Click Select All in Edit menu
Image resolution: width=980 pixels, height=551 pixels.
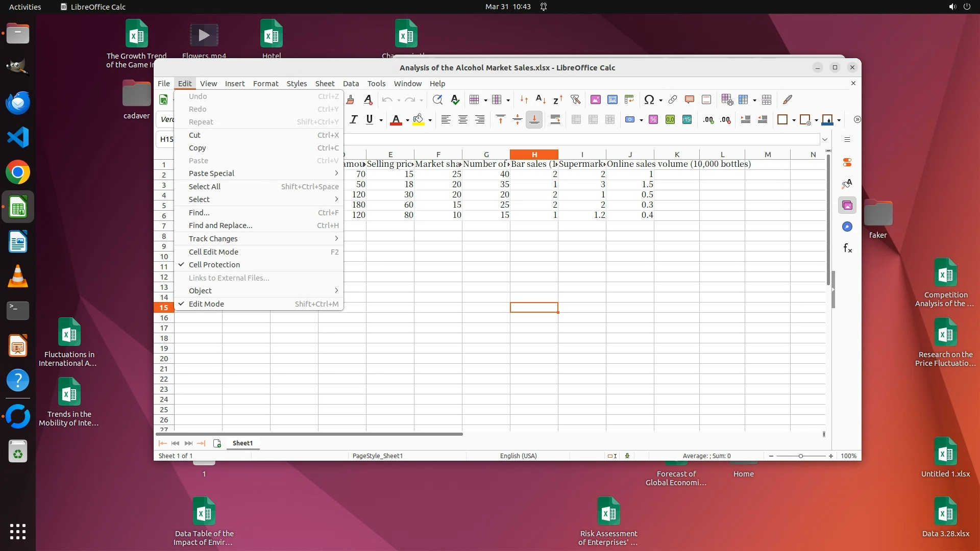[x=205, y=187]
